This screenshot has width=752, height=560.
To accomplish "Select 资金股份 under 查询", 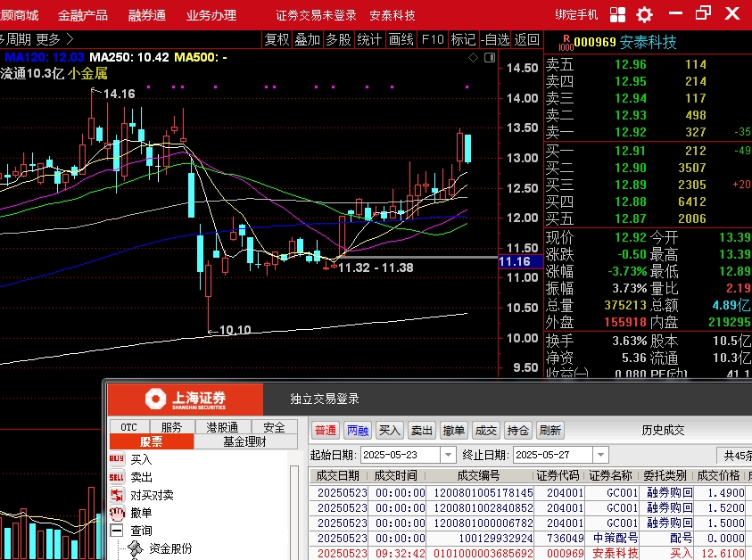I will [170, 548].
